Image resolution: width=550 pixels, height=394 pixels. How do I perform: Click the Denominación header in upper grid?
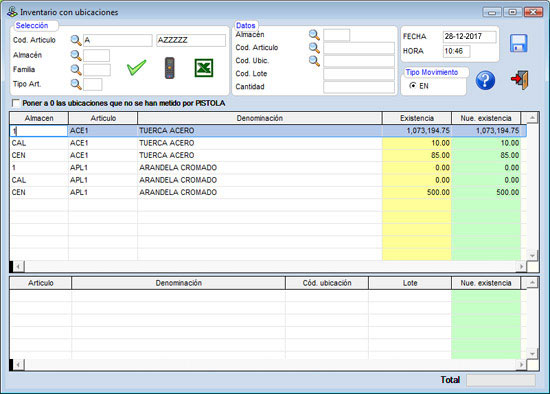[260, 118]
